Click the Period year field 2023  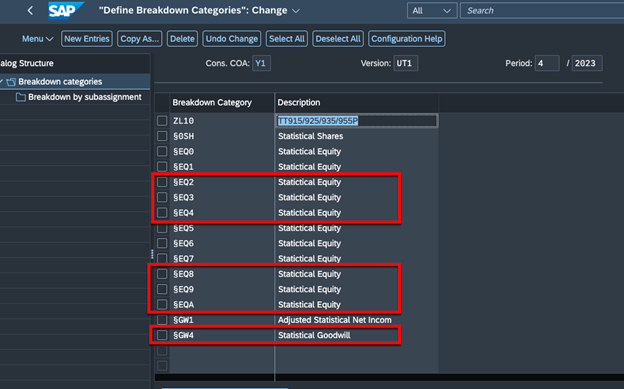pyautogui.click(x=587, y=63)
